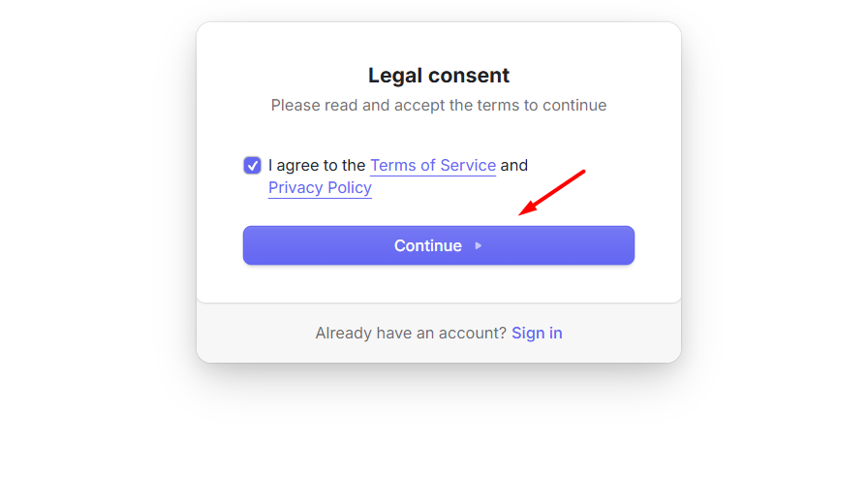The height and width of the screenshot is (480, 868).
Task: Click the small arrow icon inside Continue
Action: click(x=479, y=246)
